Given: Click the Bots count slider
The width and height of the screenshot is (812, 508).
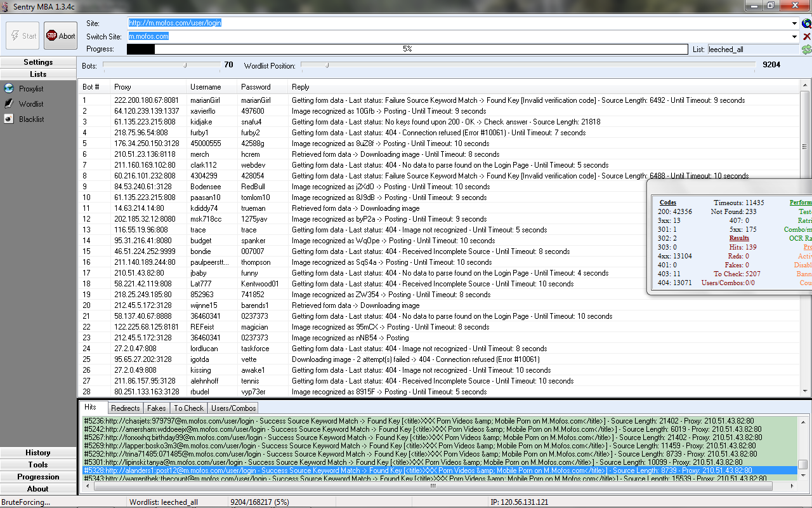Looking at the screenshot, I should click(160, 65).
